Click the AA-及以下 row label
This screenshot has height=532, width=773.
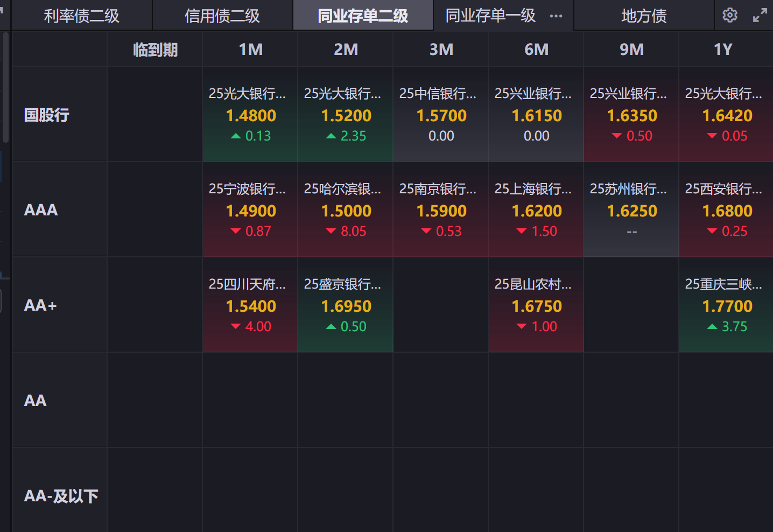(x=61, y=496)
